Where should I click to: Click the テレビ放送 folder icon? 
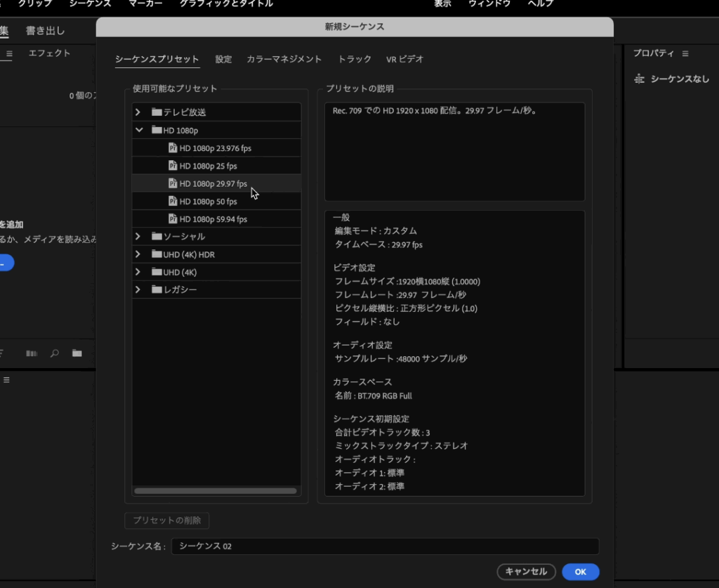157,112
